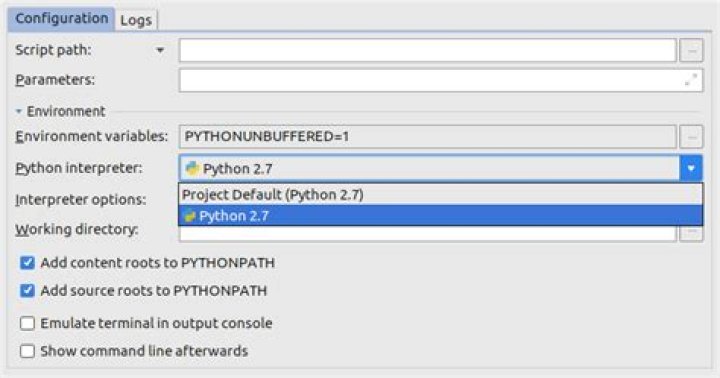Viewport: 720px width, 378px height.
Task: Uncheck Add source roots to PYTHONPATH
Action: pyautogui.click(x=27, y=291)
